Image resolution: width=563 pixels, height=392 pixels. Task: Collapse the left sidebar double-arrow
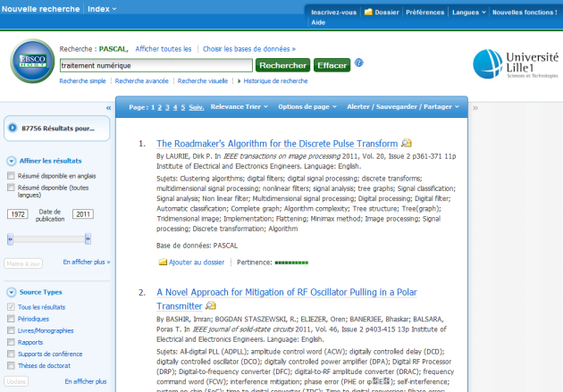pyautogui.click(x=108, y=107)
